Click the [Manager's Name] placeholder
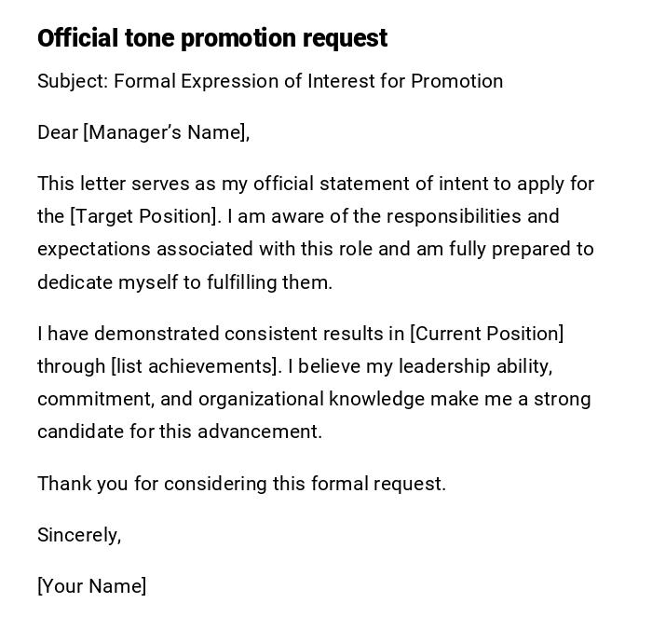 [x=166, y=132]
